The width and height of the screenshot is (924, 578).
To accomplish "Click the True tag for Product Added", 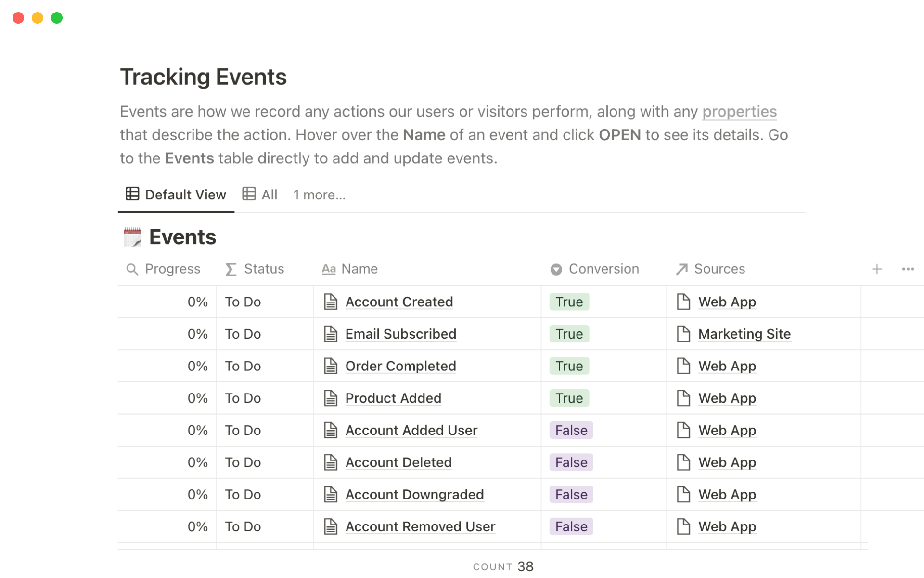I will pos(569,398).
